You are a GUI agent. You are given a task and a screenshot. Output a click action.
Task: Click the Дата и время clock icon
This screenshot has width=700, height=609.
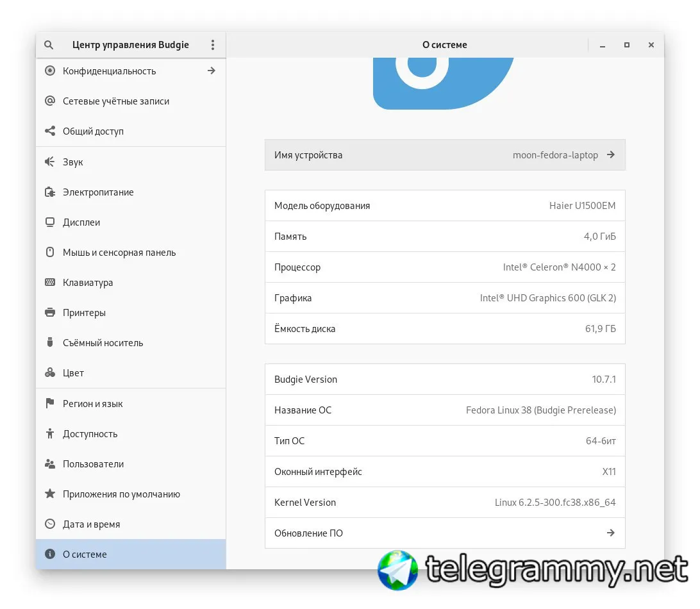tap(50, 524)
